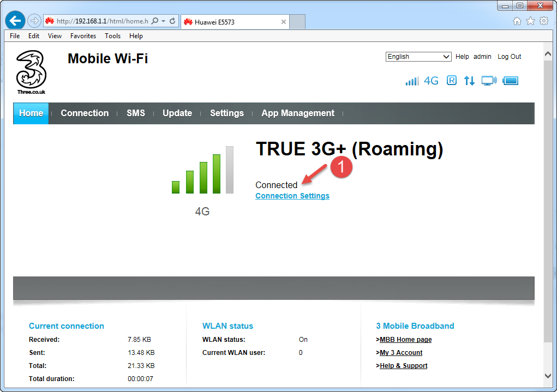Open the View menu
Viewport: 557px width, 392px height.
(x=55, y=36)
